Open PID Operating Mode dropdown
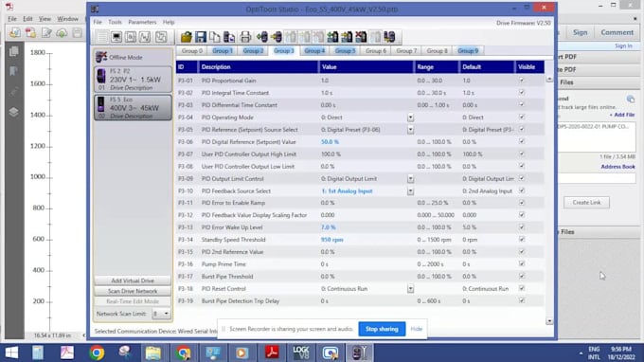Screen dimensions: 644x362 coord(410,118)
